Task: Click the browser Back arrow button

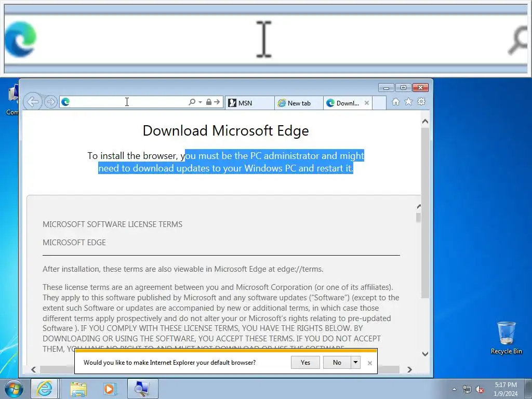Action: (x=33, y=102)
